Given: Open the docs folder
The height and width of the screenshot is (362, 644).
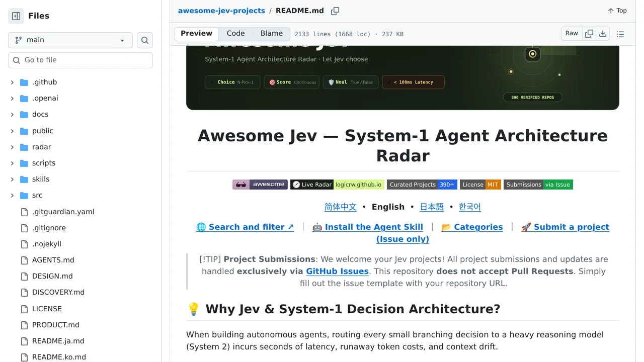Looking at the screenshot, I should (40, 115).
